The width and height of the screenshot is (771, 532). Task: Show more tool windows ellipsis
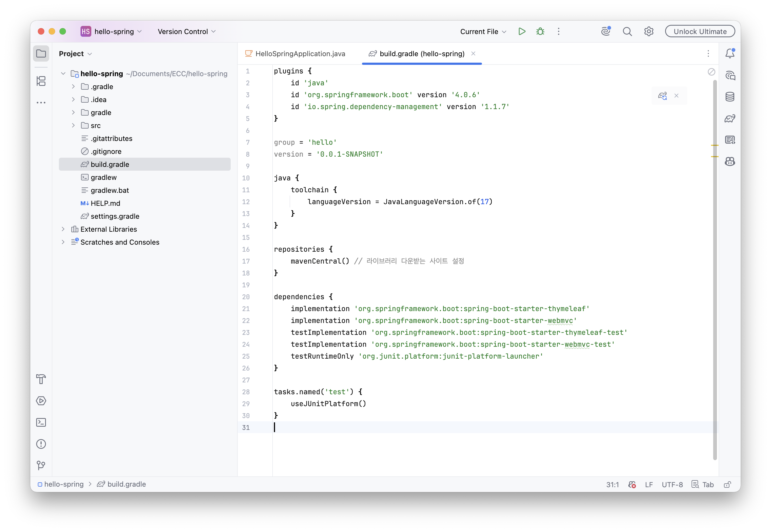[x=41, y=103]
